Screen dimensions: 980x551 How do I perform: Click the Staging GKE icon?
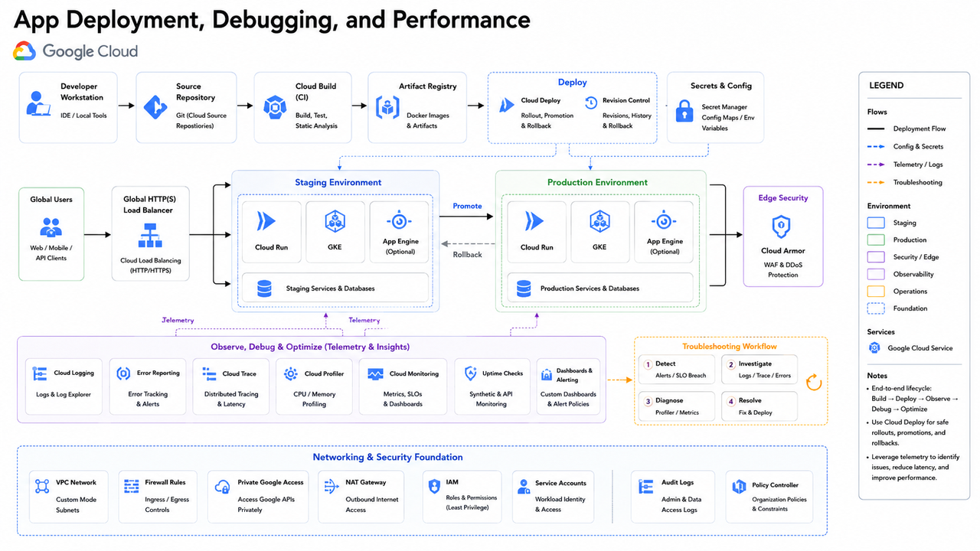tap(335, 222)
